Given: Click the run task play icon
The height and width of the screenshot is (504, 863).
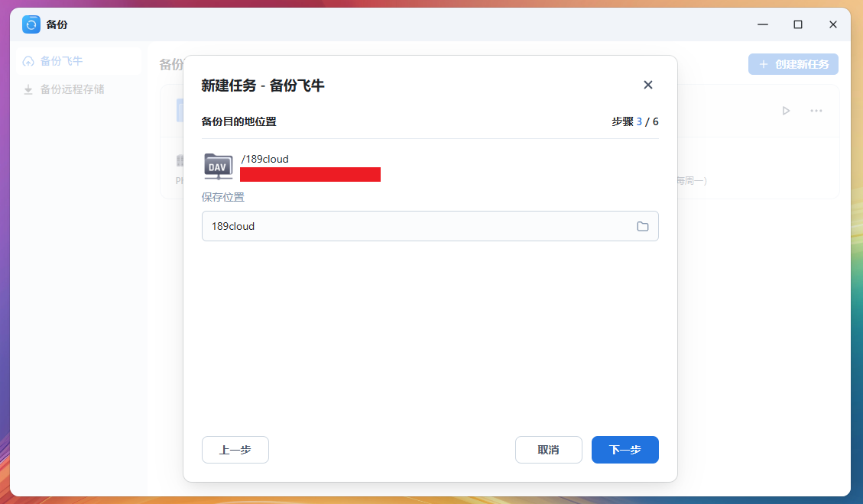Looking at the screenshot, I should [x=785, y=111].
